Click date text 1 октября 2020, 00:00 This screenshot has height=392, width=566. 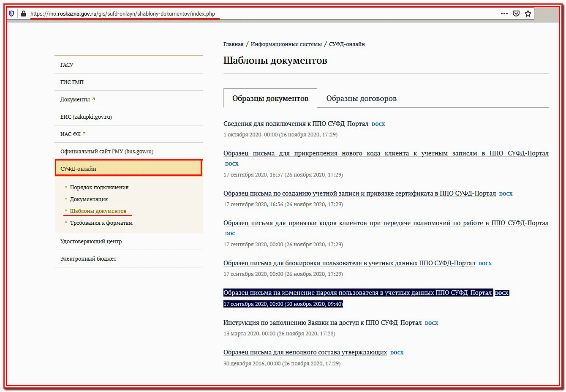250,135
